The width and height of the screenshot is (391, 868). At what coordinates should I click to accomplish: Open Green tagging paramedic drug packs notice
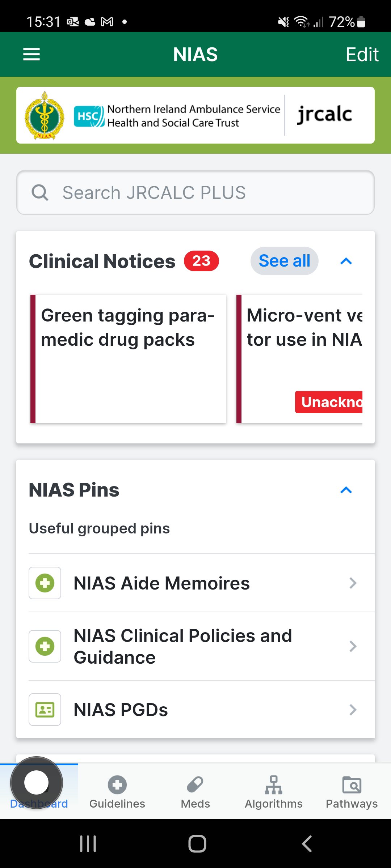coord(129,359)
